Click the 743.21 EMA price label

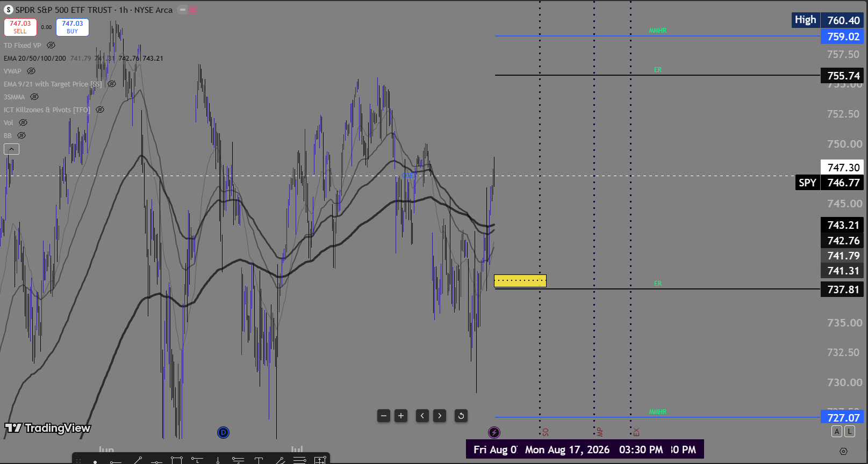point(843,225)
